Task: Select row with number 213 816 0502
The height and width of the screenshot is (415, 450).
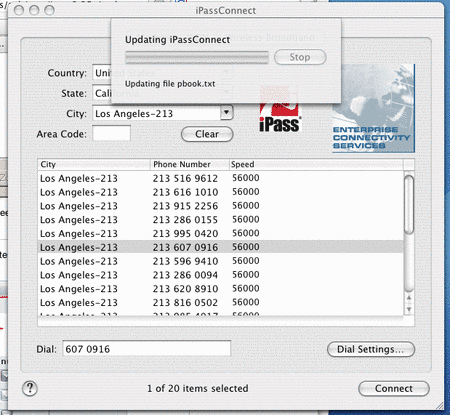Action: [221, 302]
